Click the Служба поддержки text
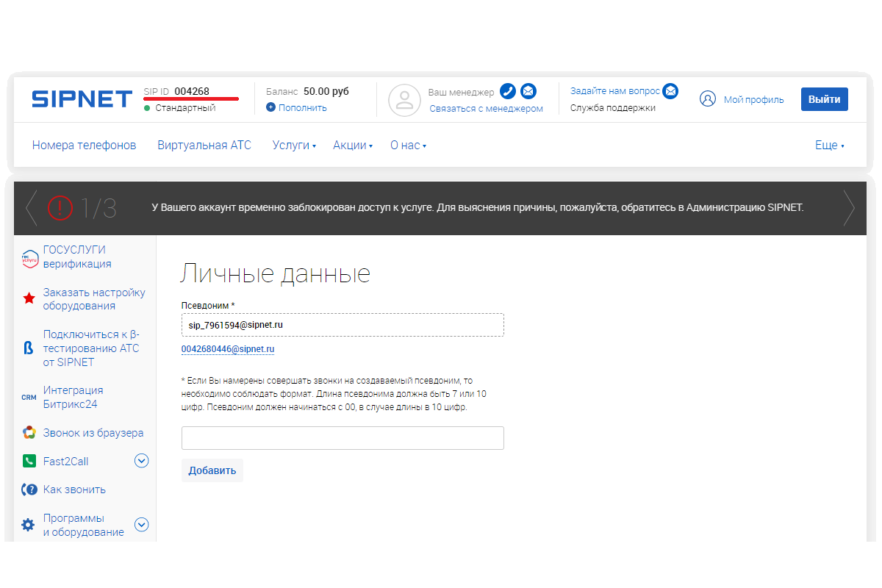Image resolution: width=882 pixels, height=588 pixels. pyautogui.click(x=613, y=108)
